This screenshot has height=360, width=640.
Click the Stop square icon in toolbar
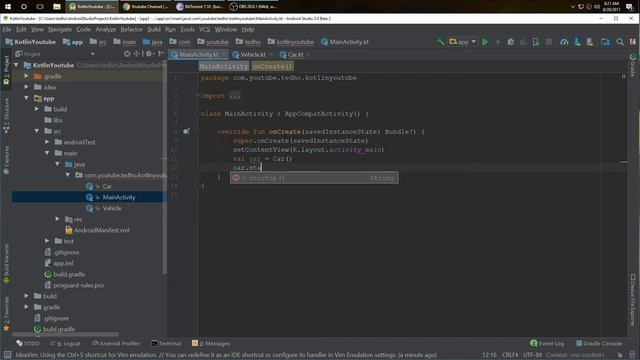click(x=549, y=42)
